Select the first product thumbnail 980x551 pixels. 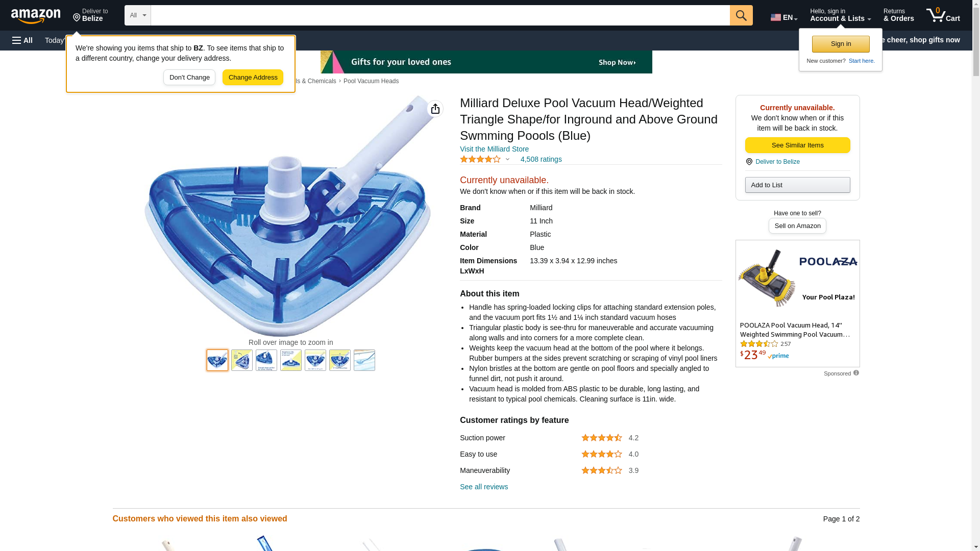[217, 360]
